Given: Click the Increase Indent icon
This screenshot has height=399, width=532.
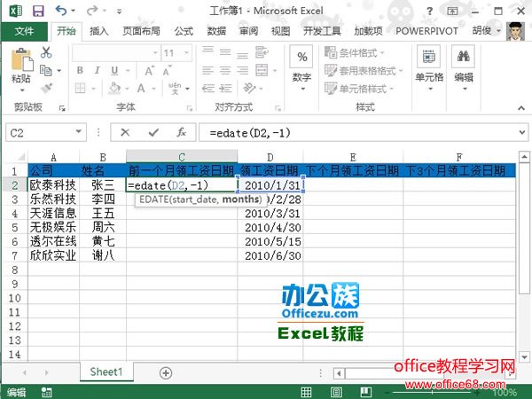Looking at the screenshot, I should (x=225, y=88).
